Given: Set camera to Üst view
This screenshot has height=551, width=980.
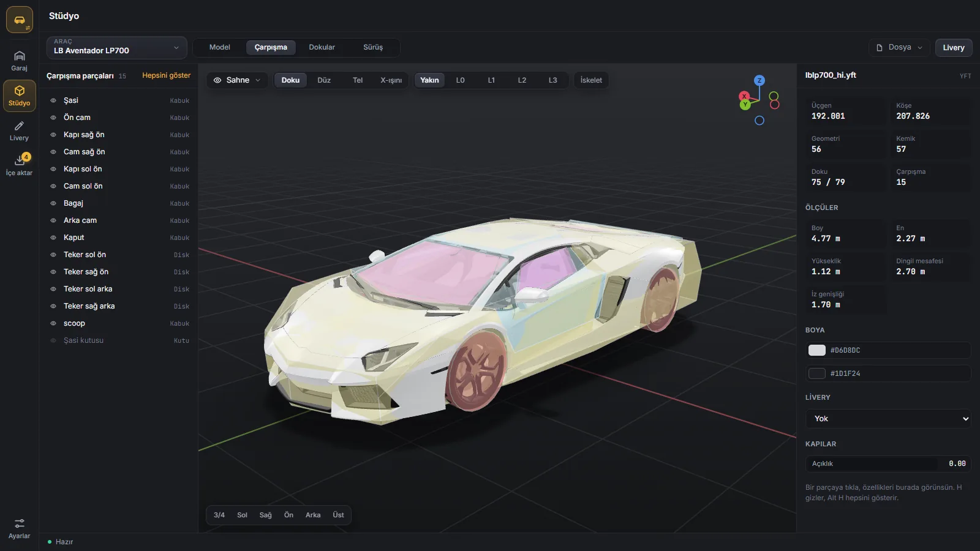Looking at the screenshot, I should [x=338, y=515].
